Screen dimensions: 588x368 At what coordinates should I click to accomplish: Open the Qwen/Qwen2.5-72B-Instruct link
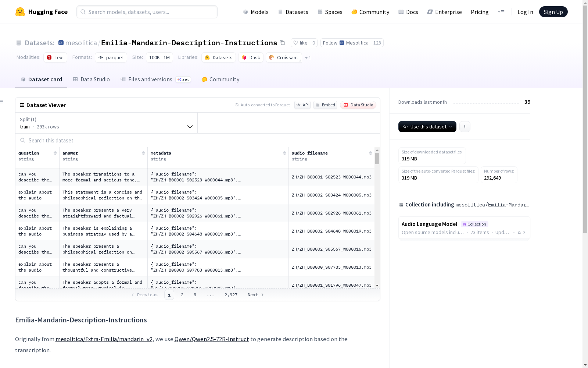point(212,339)
